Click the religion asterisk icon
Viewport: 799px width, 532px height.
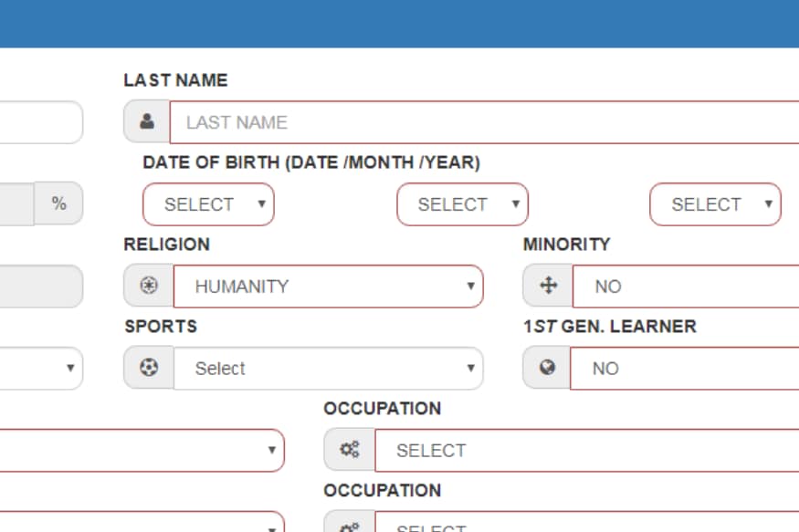click(x=149, y=286)
